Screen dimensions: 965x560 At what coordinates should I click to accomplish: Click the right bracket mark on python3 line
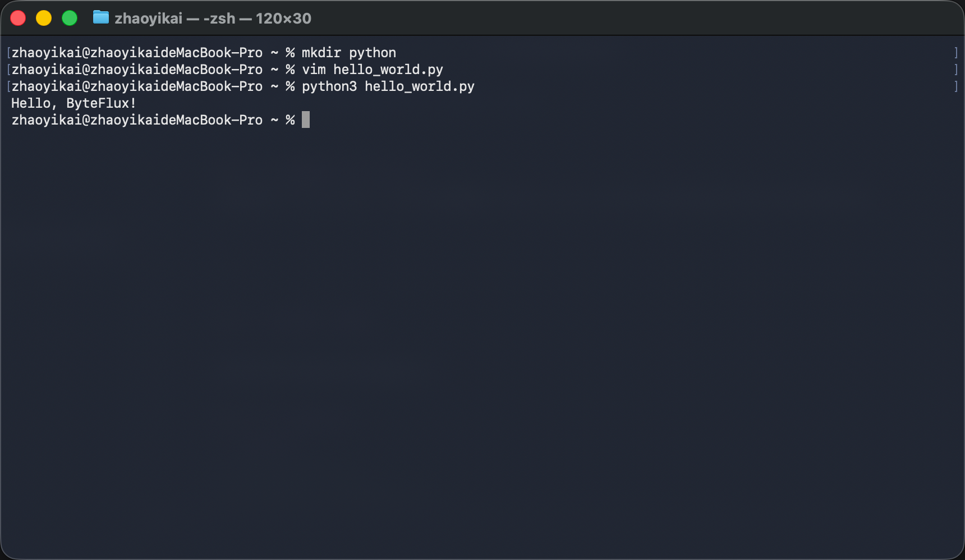[956, 86]
